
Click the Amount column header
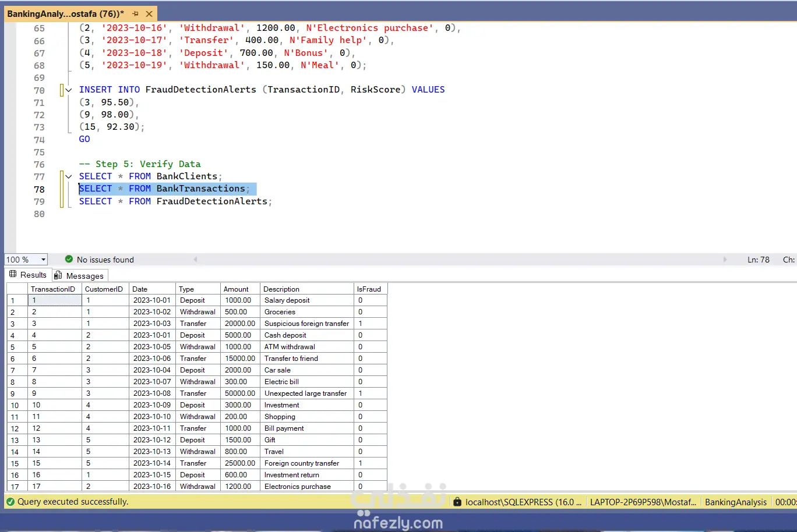(236, 289)
